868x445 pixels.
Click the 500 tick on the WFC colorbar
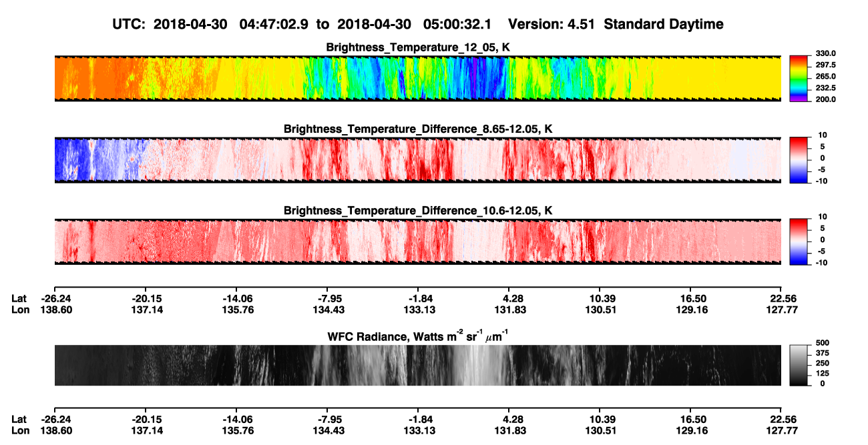pos(823,342)
